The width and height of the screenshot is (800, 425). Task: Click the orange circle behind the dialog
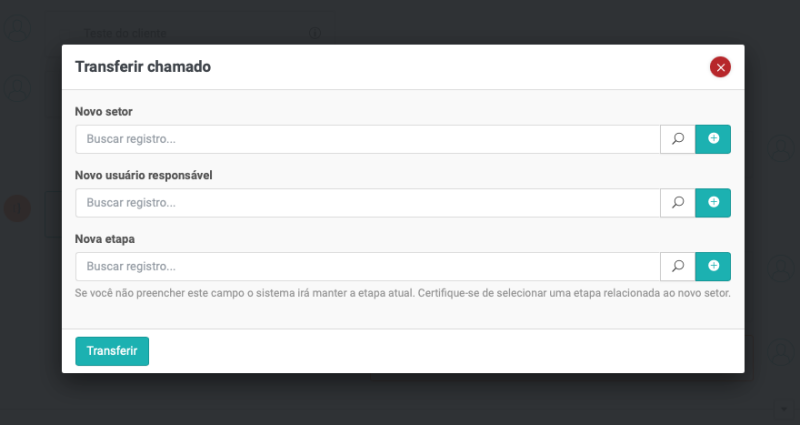[x=17, y=208]
